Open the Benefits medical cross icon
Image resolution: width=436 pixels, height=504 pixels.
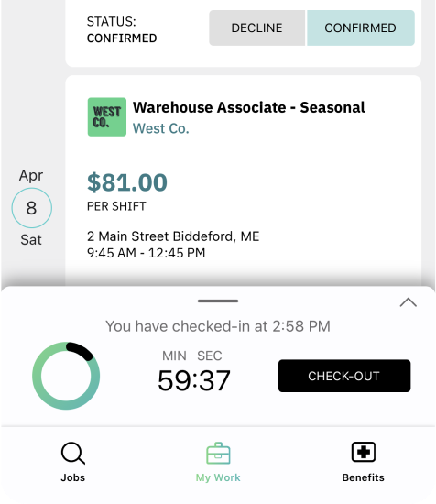[363, 452]
